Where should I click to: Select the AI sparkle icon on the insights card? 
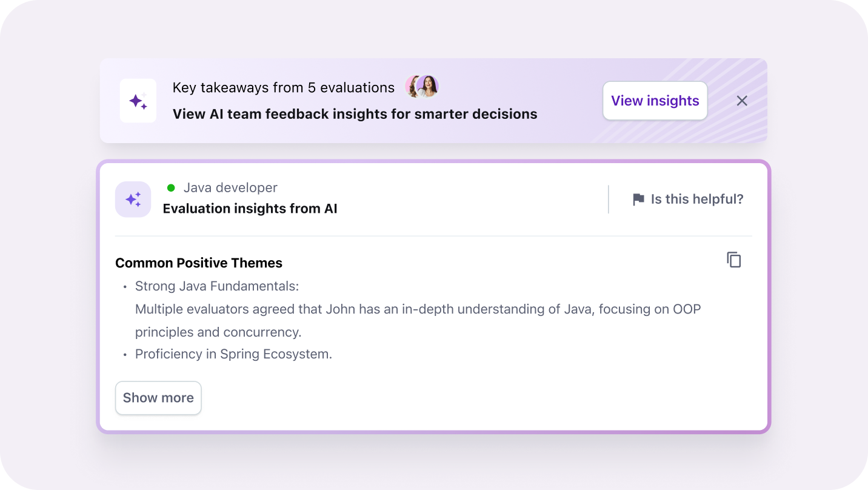point(133,199)
